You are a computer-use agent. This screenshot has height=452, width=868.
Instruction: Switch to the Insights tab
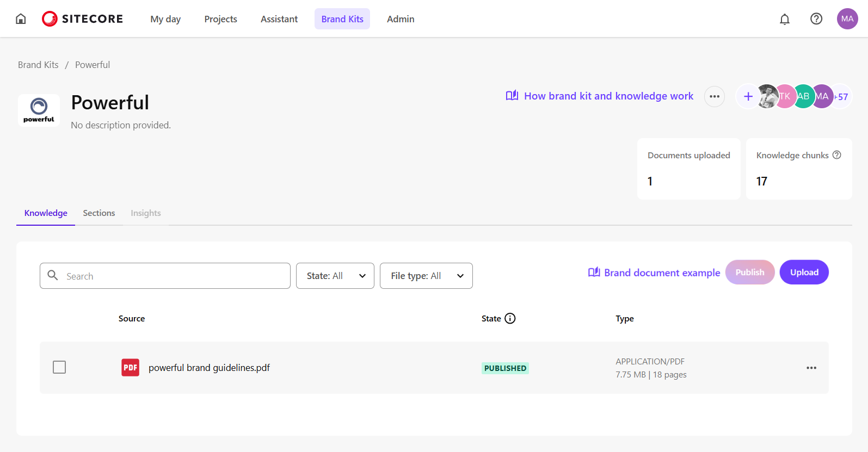[x=146, y=213]
